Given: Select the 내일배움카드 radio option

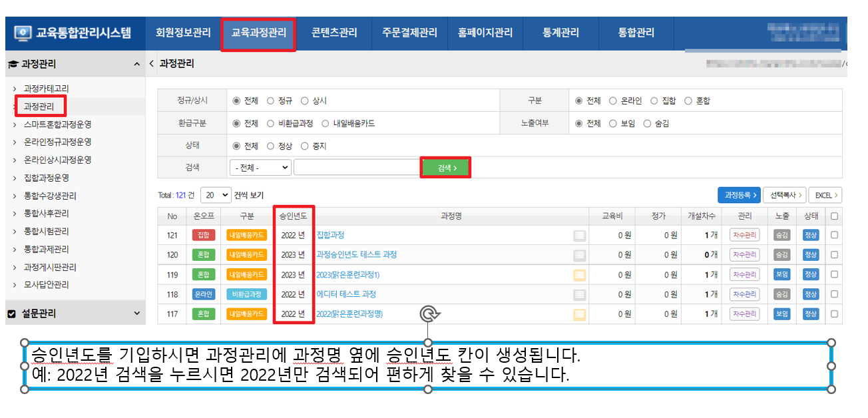Looking at the screenshot, I should pyautogui.click(x=326, y=124).
